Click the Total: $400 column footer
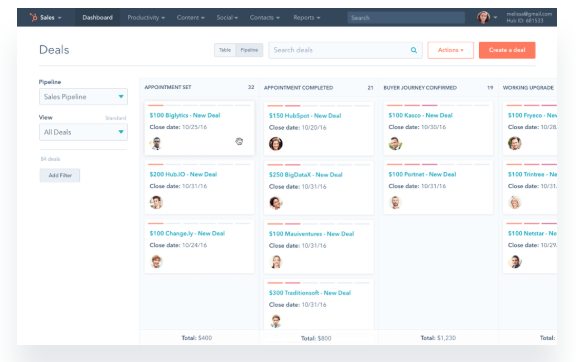 tap(197, 338)
